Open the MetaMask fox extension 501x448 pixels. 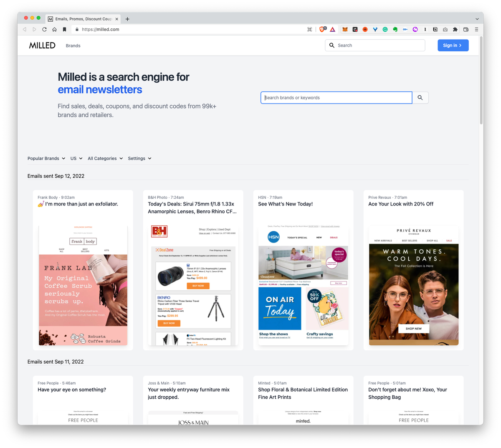tap(345, 30)
